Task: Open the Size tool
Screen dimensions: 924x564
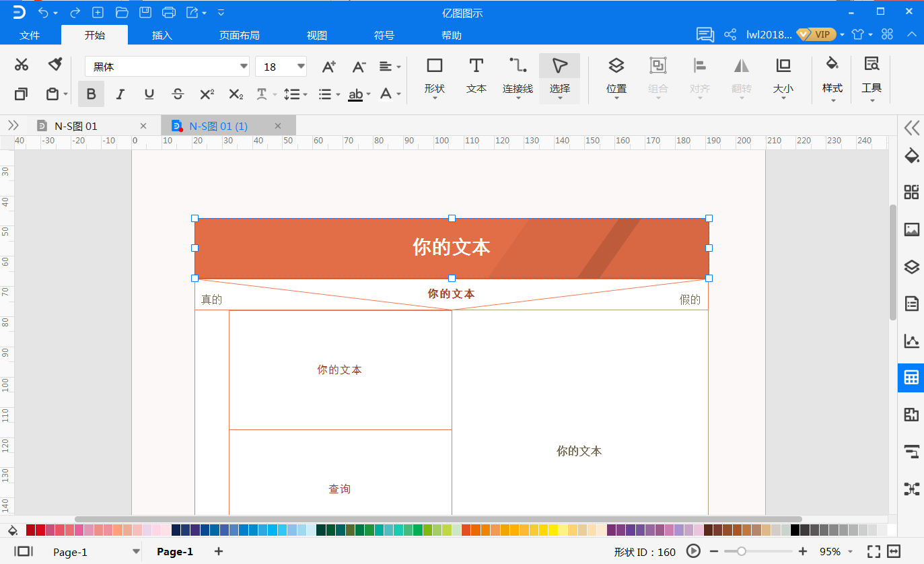Action: point(783,77)
